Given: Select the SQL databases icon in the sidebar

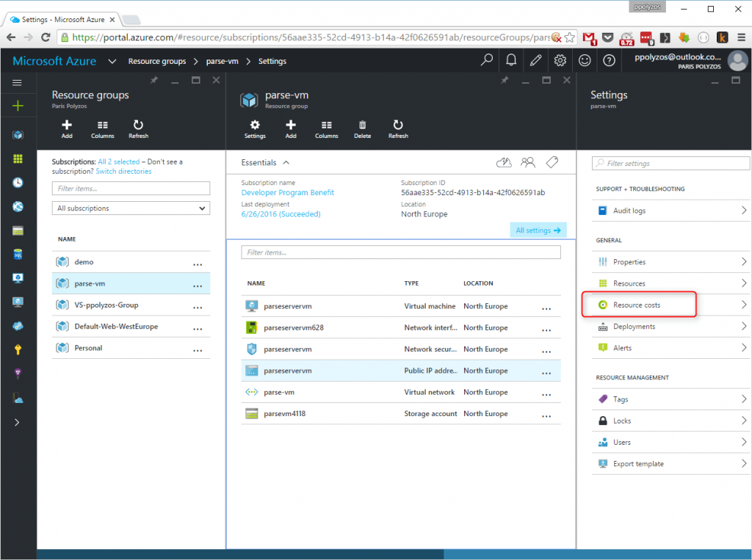Looking at the screenshot, I should [18, 255].
